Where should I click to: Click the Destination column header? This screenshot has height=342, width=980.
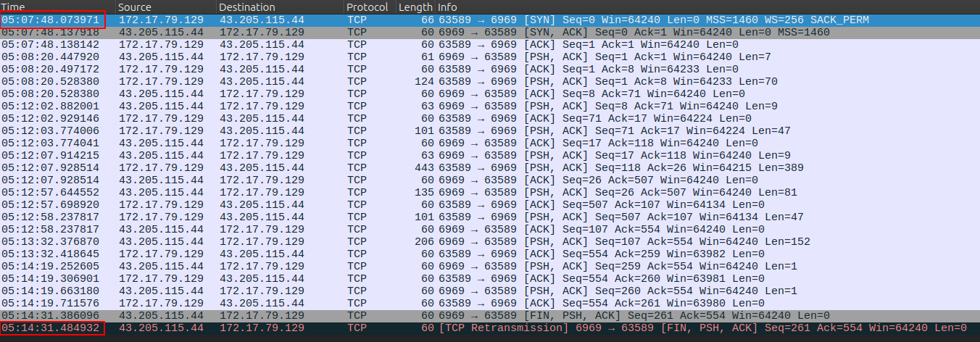279,7
